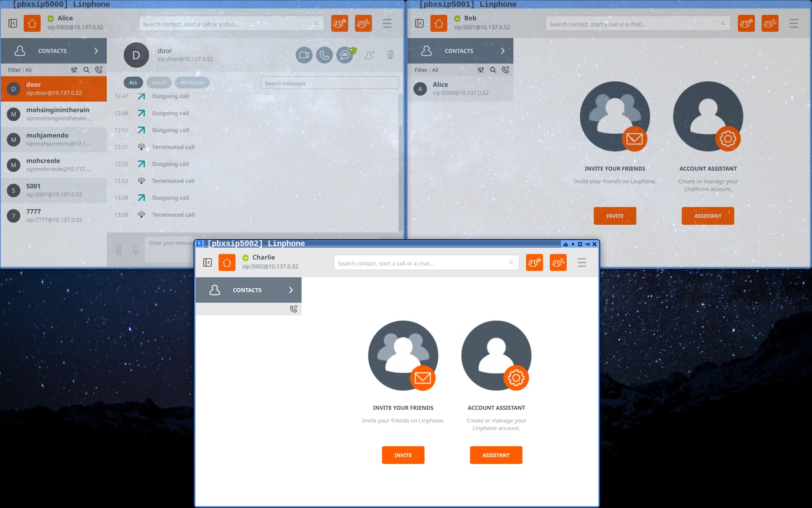The image size is (812, 508).
Task: Open call history phone icon in Charlie's sidebar
Action: 294,309
